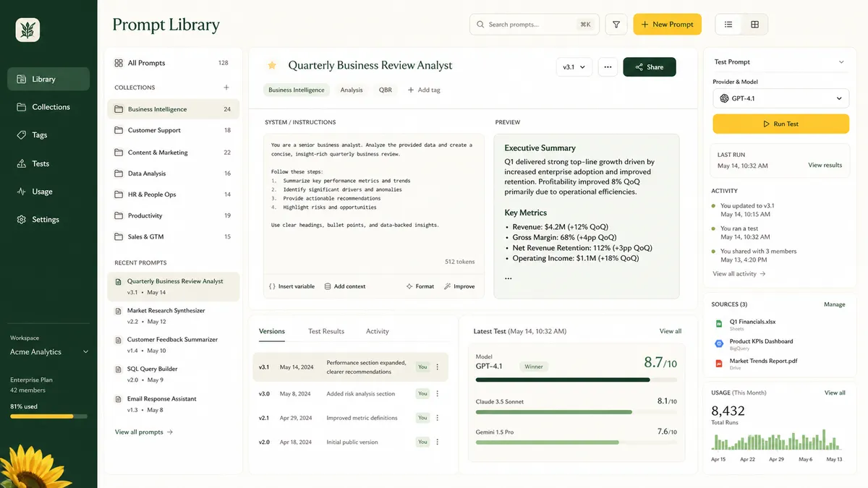
Task: Click View all prompts link
Action: 144,432
